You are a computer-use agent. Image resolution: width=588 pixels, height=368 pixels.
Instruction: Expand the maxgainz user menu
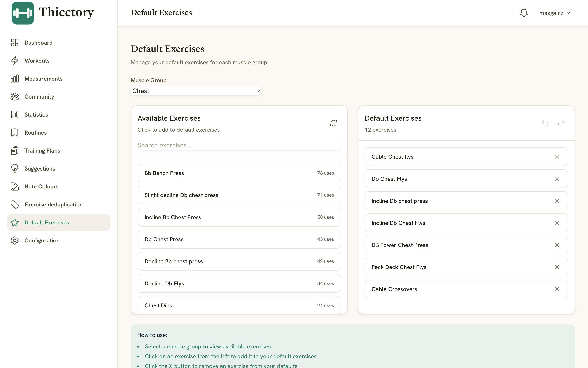click(x=555, y=13)
